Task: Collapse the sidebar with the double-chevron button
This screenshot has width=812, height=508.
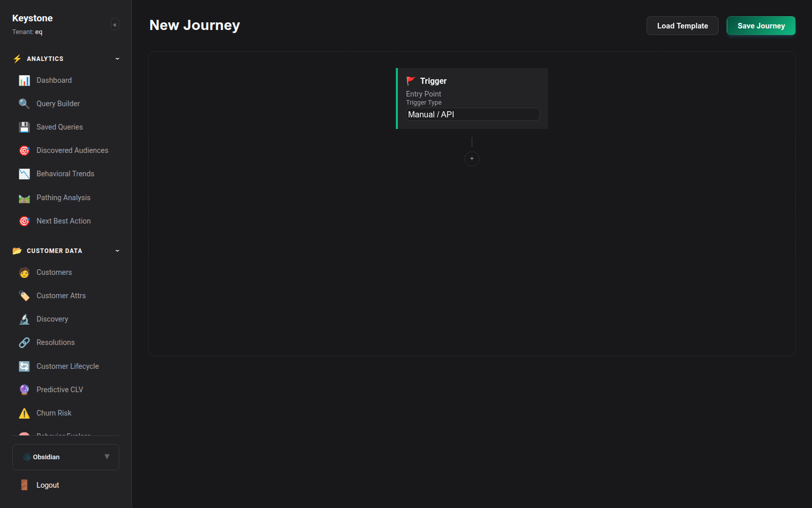Action: [x=115, y=24]
